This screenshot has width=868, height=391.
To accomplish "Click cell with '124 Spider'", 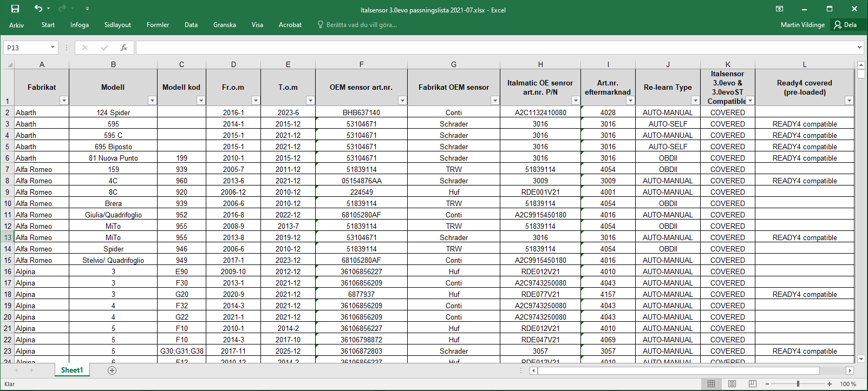I will click(113, 112).
